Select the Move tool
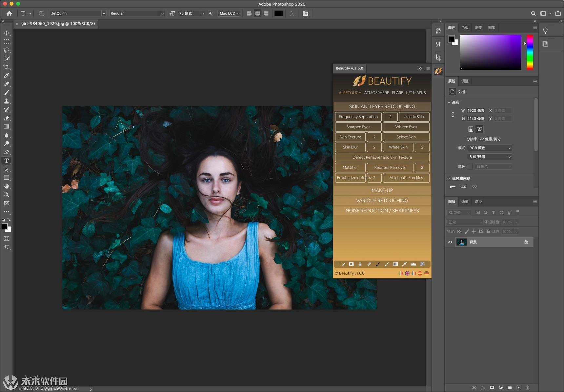The image size is (564, 392). (x=7, y=33)
